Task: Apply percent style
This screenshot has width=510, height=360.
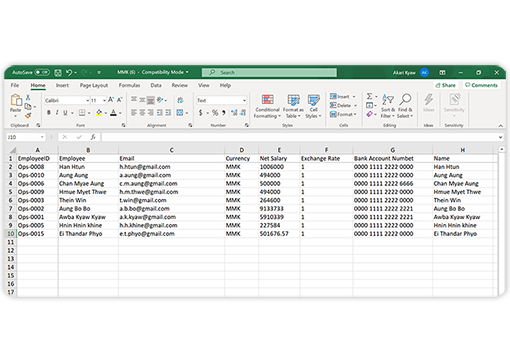Action: (x=215, y=113)
